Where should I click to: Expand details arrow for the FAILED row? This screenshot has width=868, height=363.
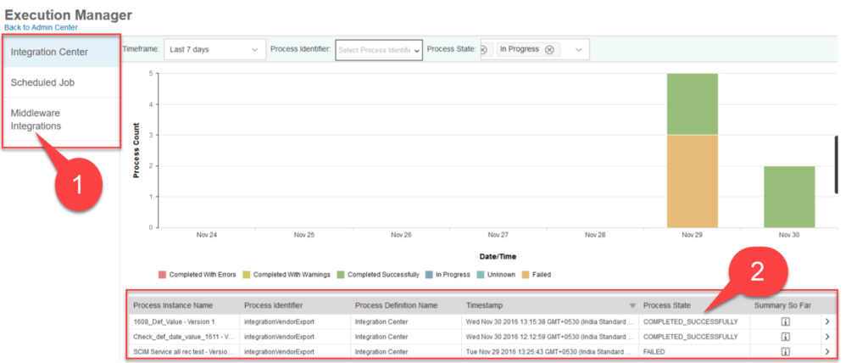click(827, 351)
